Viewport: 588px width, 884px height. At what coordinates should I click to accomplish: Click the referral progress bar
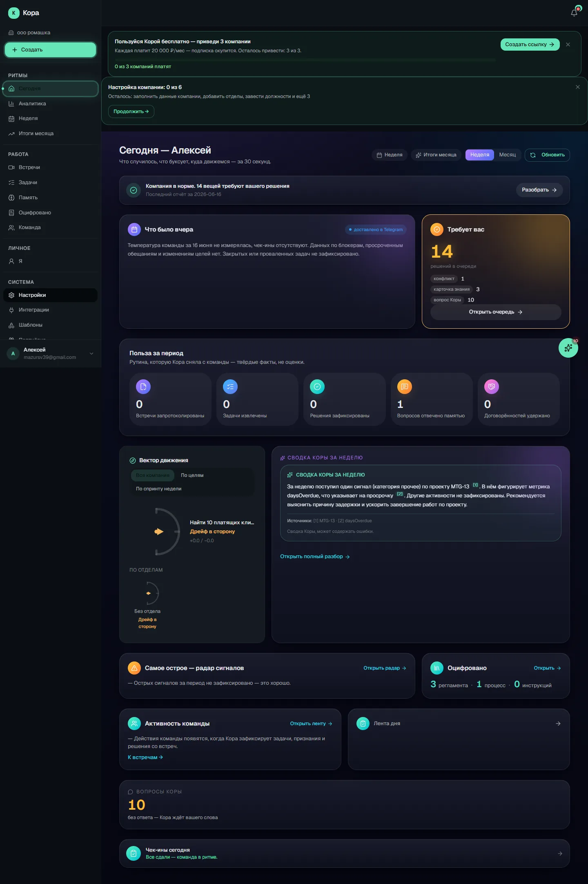[x=305, y=60]
